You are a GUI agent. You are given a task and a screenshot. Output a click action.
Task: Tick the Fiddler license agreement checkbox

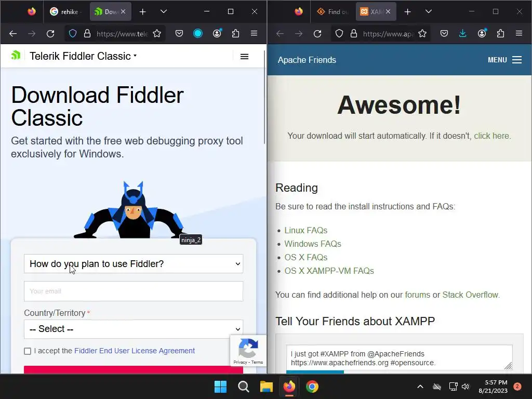pos(28,351)
